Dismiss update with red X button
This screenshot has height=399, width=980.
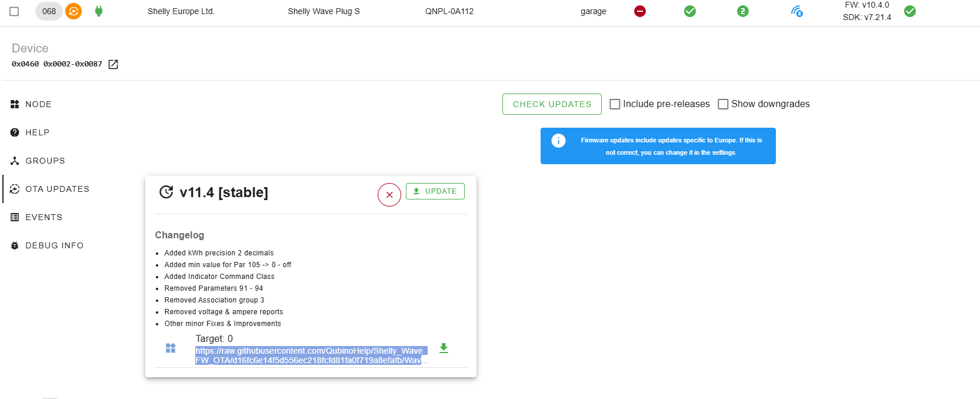point(389,195)
